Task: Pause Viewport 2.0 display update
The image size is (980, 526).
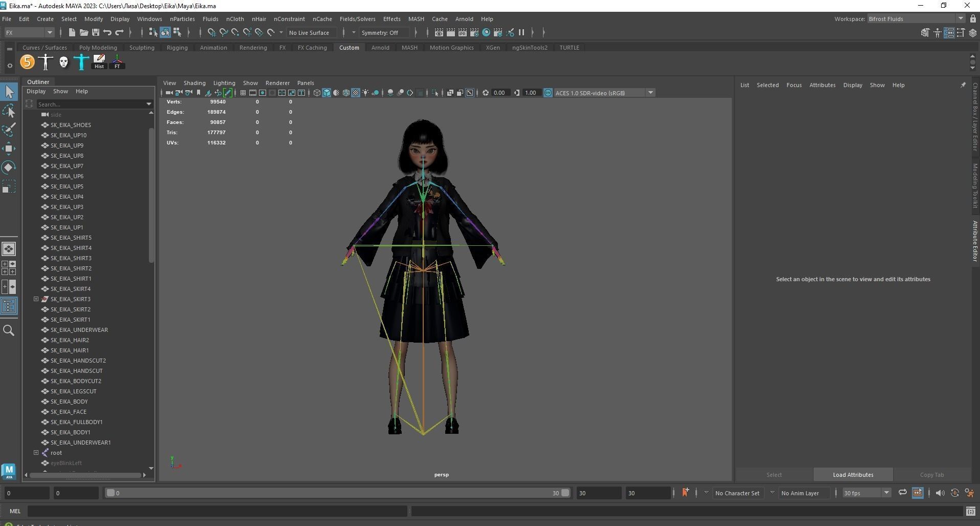Action: pos(521,32)
